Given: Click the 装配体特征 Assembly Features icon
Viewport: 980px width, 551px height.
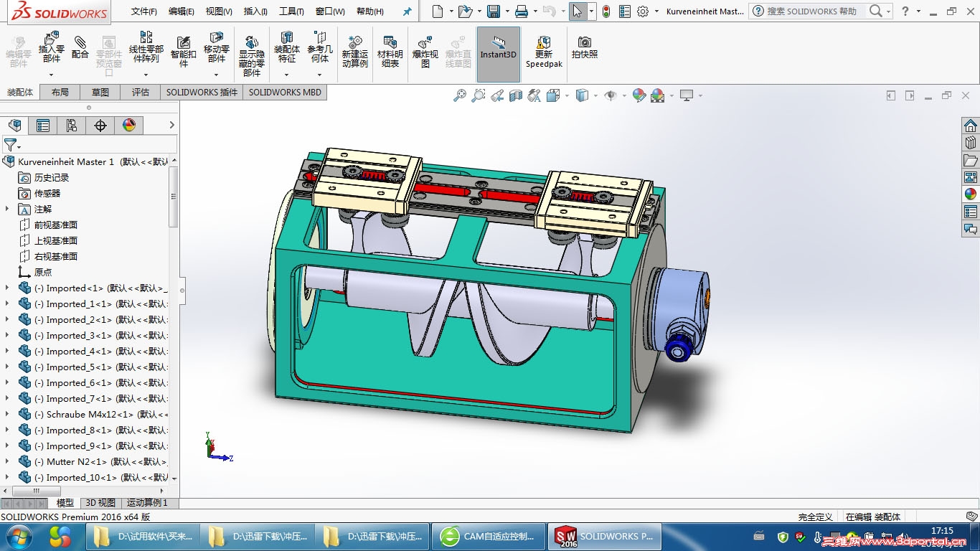Looking at the screenshot, I should [286, 47].
